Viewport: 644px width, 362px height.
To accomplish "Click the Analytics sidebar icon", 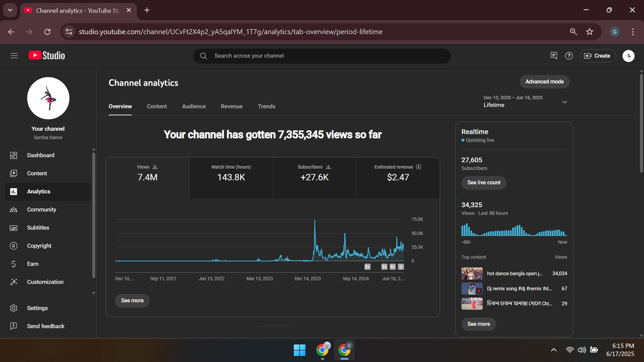I will click(14, 191).
